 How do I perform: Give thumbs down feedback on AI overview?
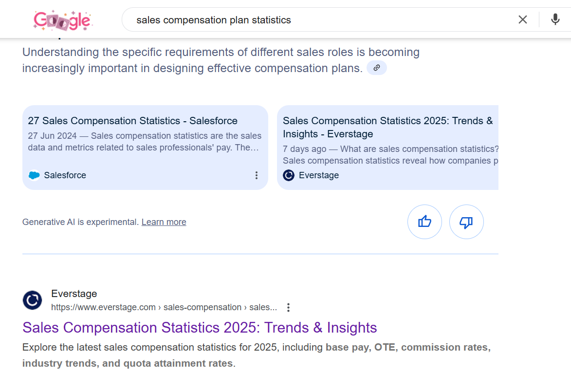click(466, 222)
